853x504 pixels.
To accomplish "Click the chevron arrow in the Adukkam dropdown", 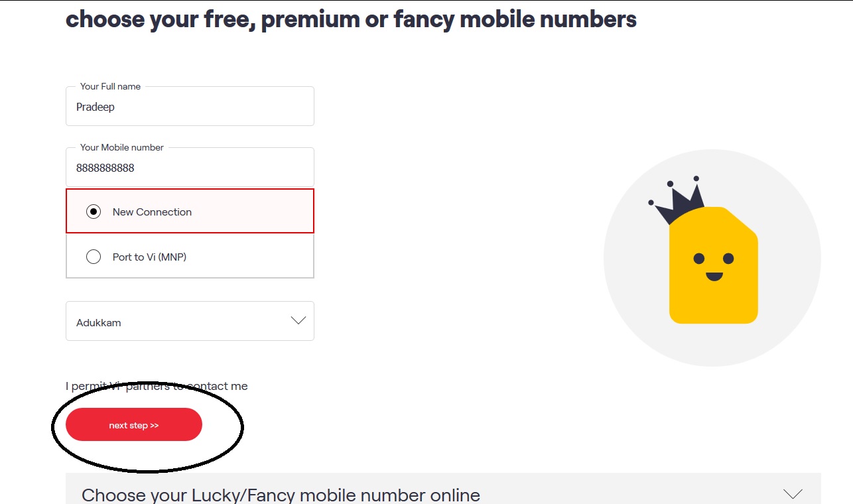I will 298,321.
